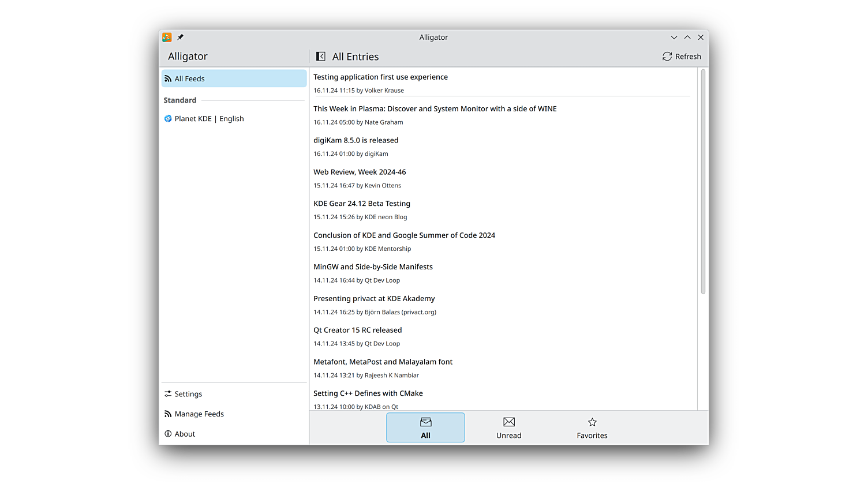Click the Planet KDE feed icon
Screen dimensions: 868x488
168,119
